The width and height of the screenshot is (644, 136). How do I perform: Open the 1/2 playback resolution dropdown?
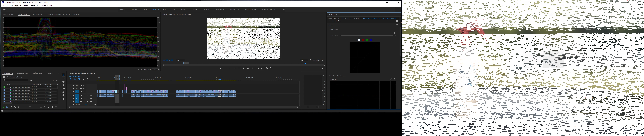(x=304, y=60)
